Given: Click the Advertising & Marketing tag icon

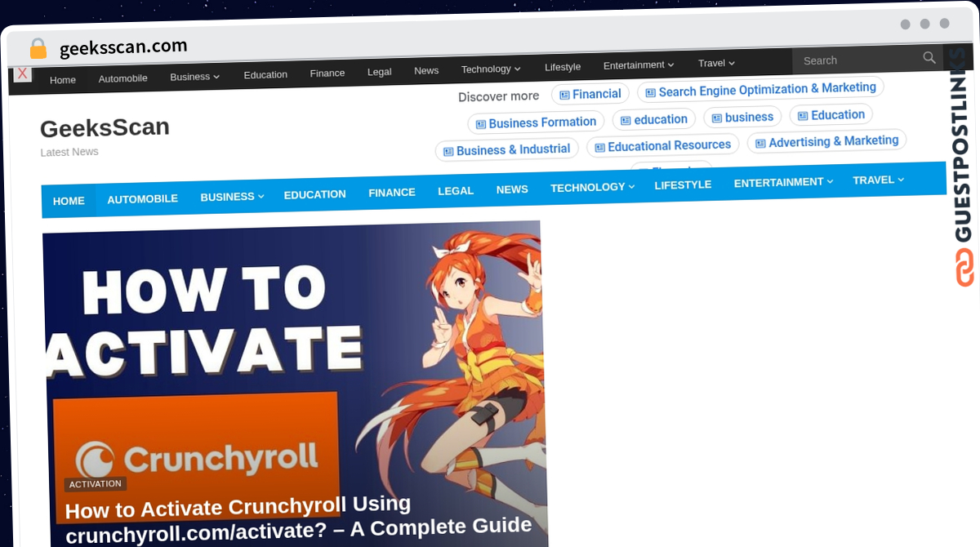Looking at the screenshot, I should pos(760,144).
